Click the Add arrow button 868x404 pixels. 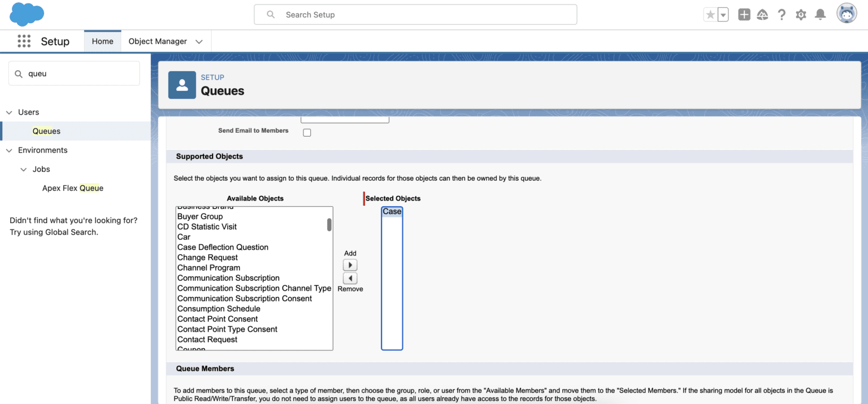coord(350,264)
